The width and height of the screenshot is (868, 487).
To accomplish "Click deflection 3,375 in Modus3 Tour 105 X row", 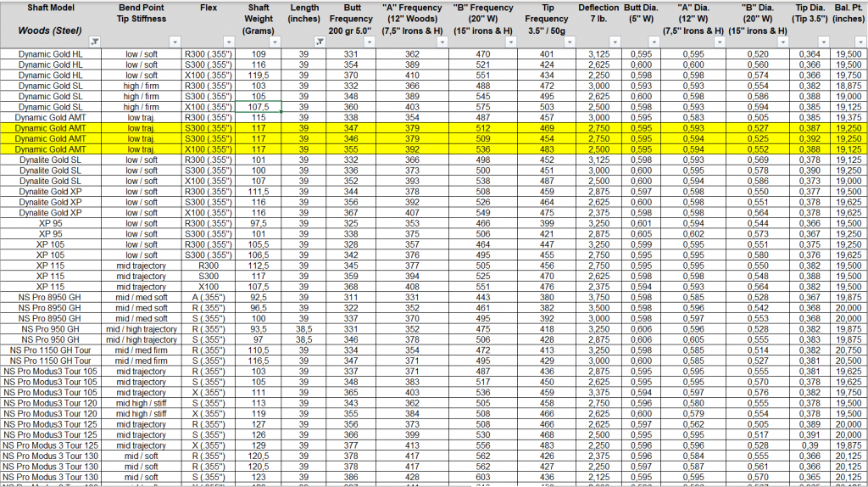I will (x=599, y=392).
